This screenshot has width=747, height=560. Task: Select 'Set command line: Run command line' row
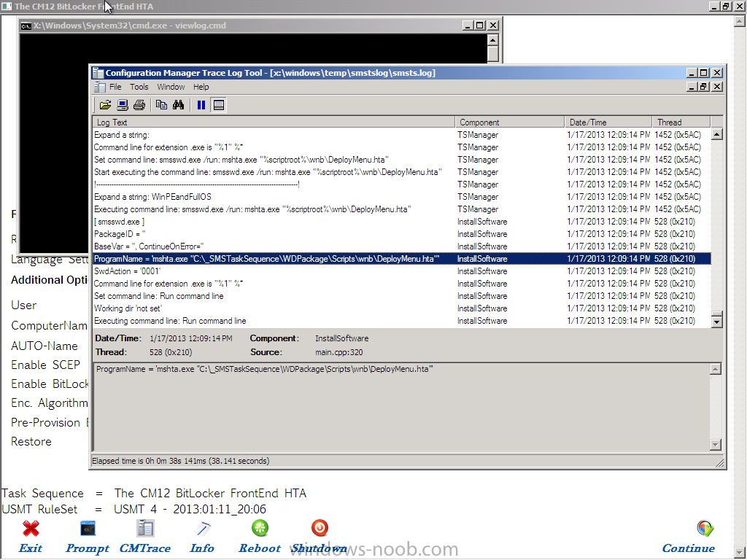(402, 296)
